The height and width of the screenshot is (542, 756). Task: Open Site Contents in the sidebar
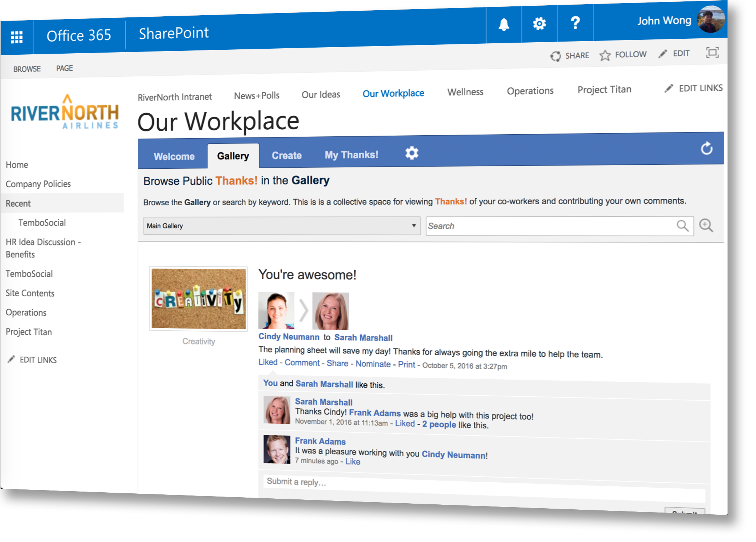pyautogui.click(x=30, y=293)
